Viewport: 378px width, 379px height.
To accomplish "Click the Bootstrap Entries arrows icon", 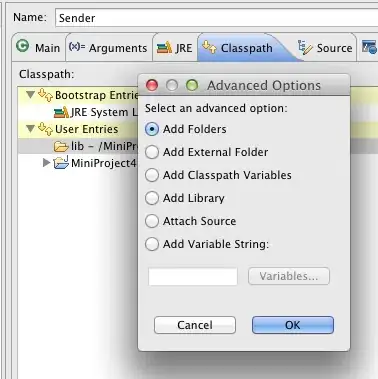I will pyautogui.click(x=46, y=95).
